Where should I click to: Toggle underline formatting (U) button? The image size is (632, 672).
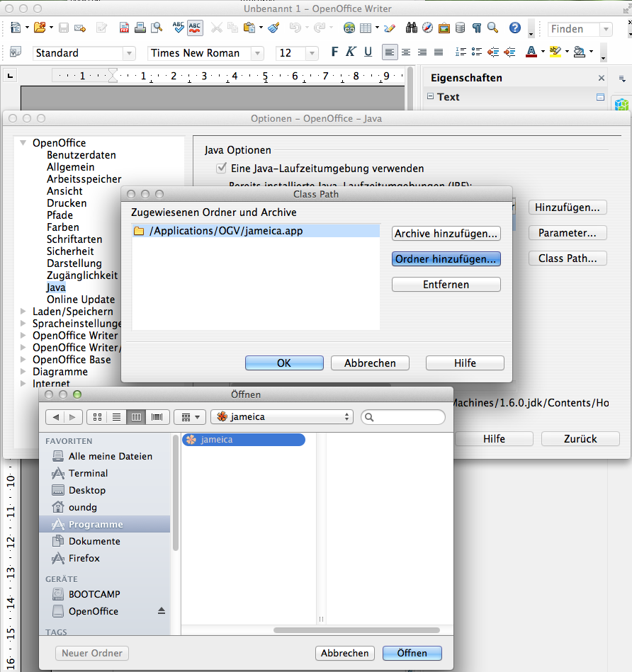(368, 52)
